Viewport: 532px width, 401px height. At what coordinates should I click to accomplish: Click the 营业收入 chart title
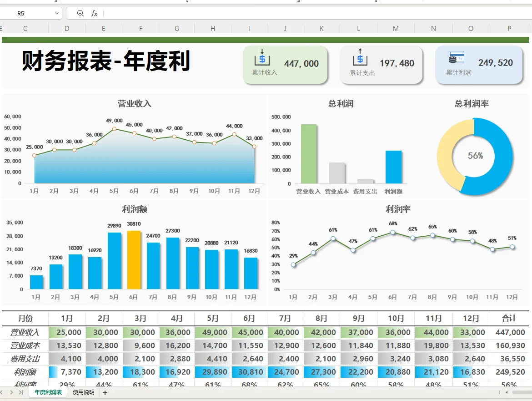pyautogui.click(x=134, y=104)
